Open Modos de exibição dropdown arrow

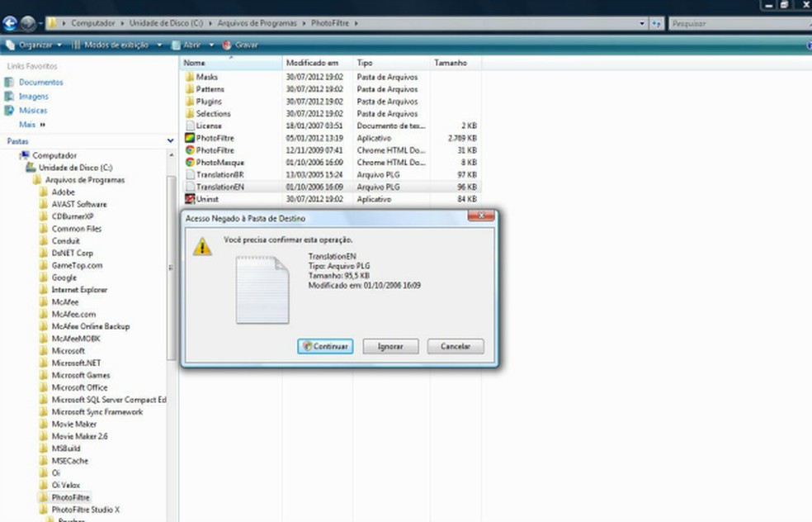pyautogui.click(x=159, y=45)
